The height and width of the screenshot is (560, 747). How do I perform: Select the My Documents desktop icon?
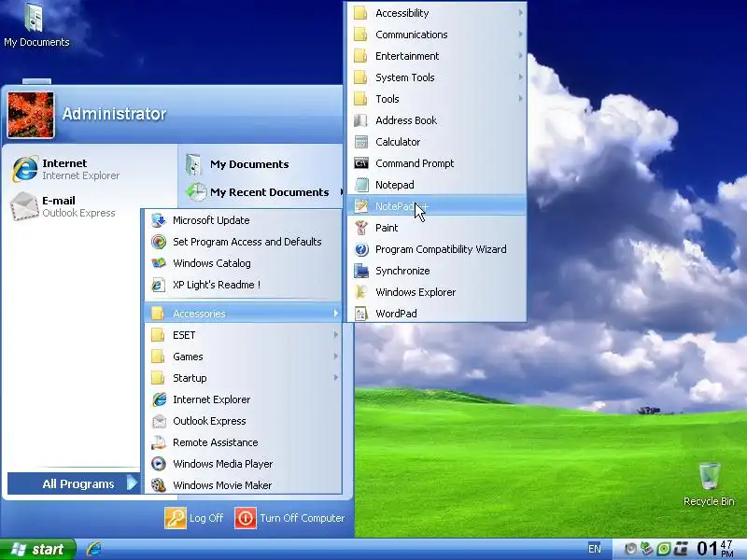[36, 25]
